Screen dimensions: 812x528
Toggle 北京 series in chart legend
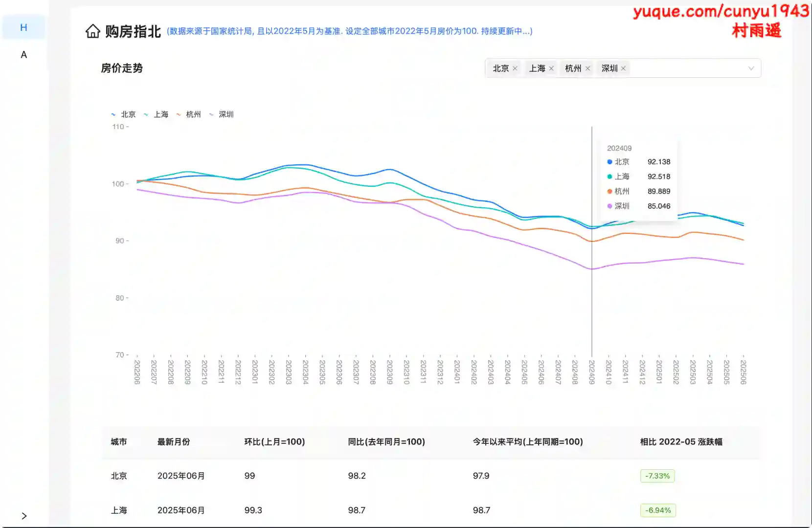pyautogui.click(x=123, y=114)
